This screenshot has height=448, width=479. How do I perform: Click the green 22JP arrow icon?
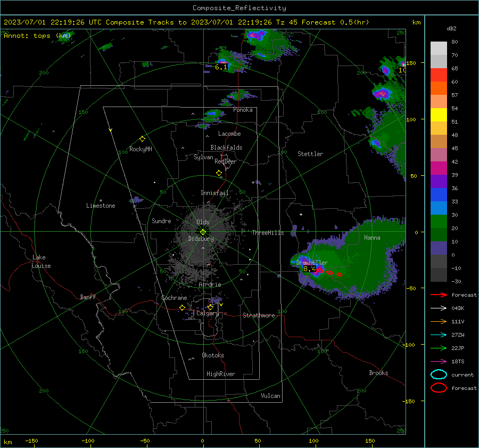(x=439, y=348)
